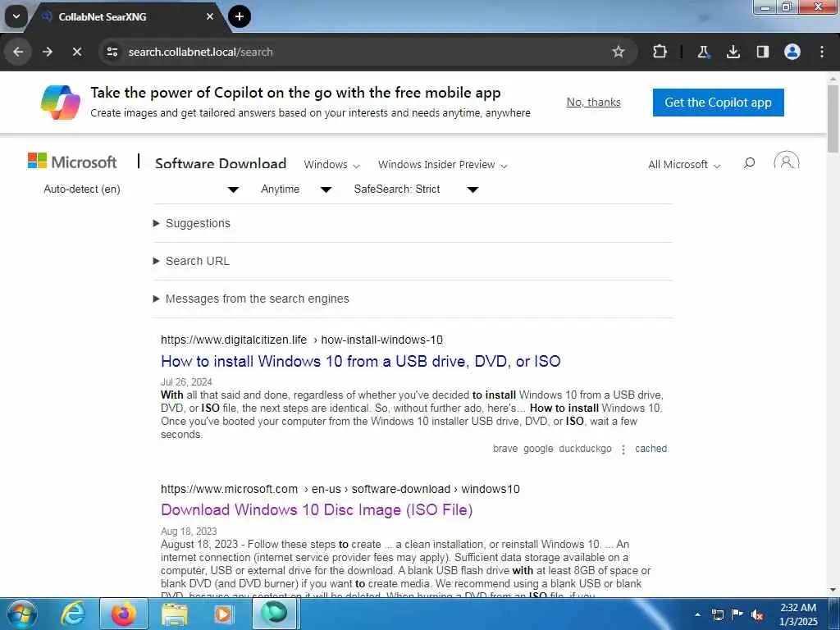The width and height of the screenshot is (840, 630).
Task: Open the taskbar clock and date
Action: tap(798, 614)
